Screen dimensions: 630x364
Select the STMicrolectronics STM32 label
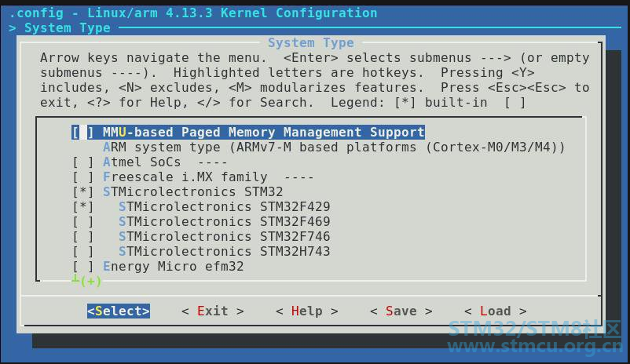(x=193, y=192)
